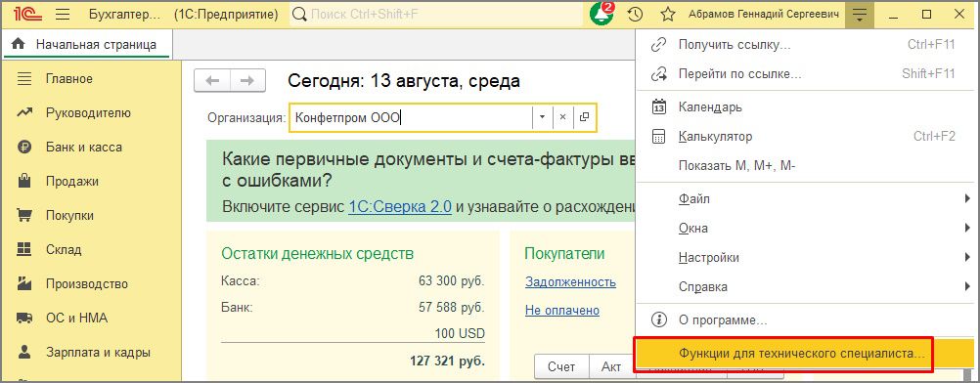Click the Руководителю chart icon

coord(23,113)
